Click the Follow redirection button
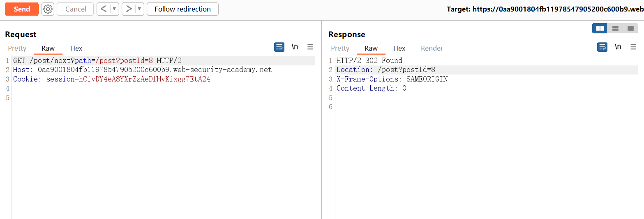 182,9
